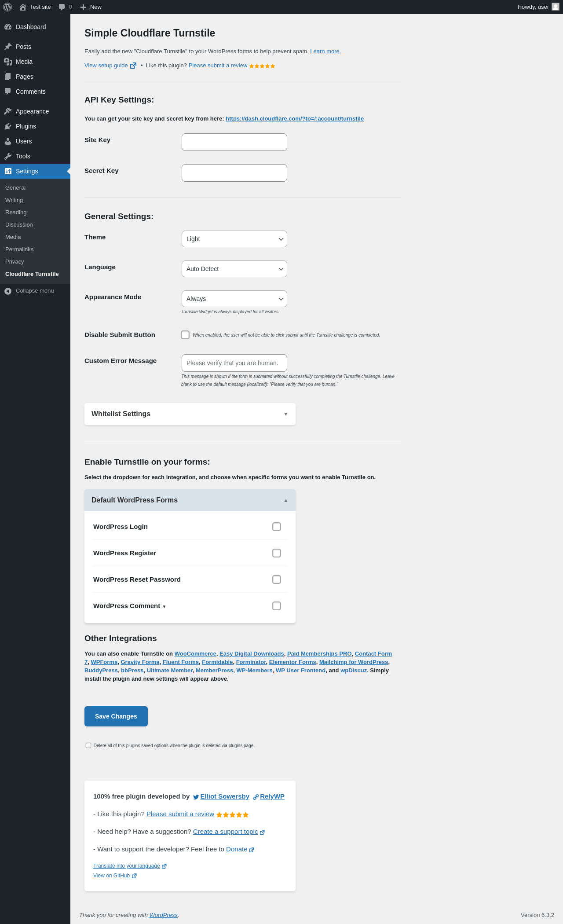
Task: Expand the Whitelist Settings section
Action: pyautogui.click(x=190, y=414)
